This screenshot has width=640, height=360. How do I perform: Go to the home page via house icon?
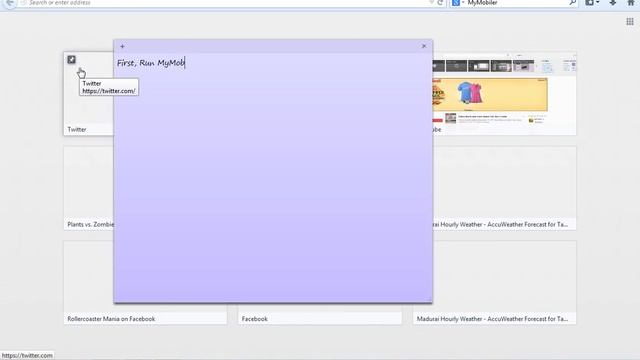(631, 3)
